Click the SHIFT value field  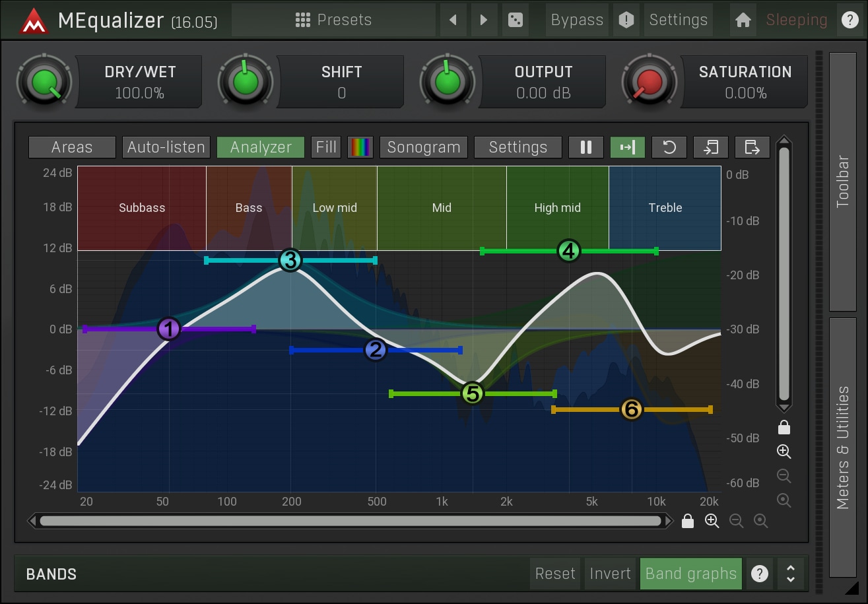pos(341,82)
